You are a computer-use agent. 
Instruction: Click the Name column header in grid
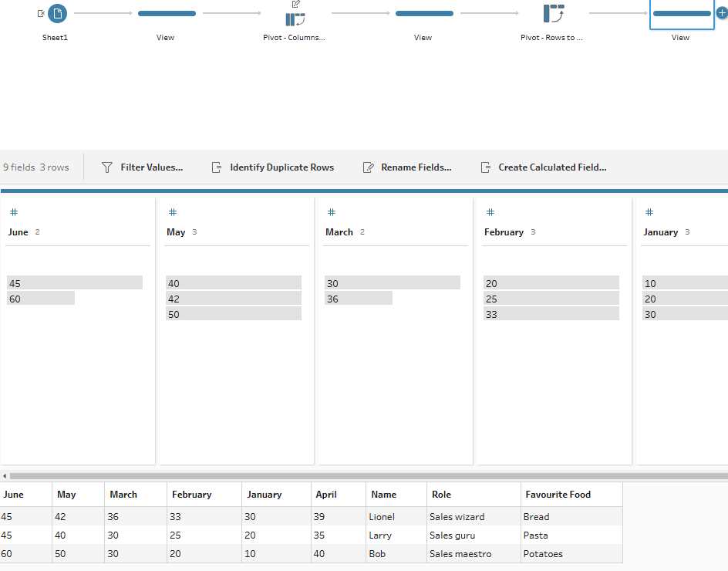click(x=383, y=495)
